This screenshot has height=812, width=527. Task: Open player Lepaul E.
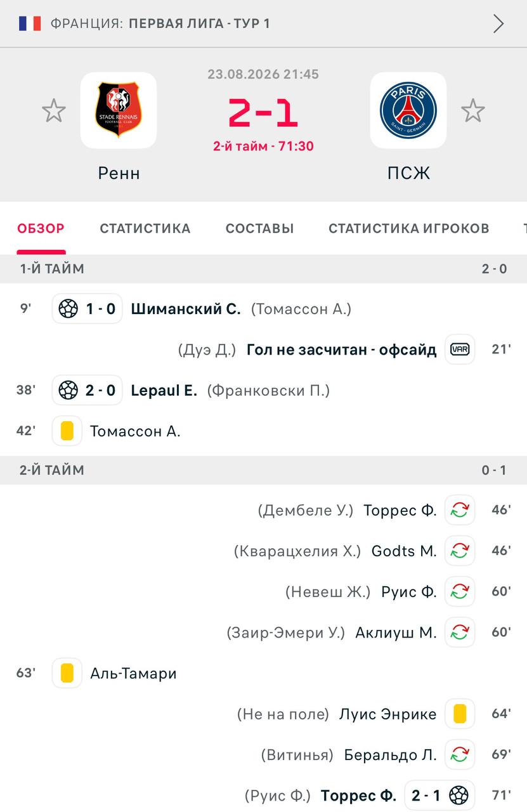[164, 390]
